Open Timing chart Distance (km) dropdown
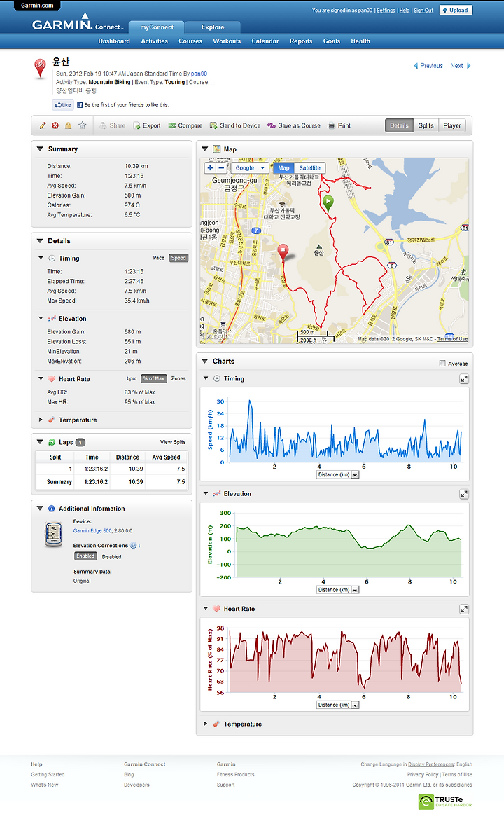The width and height of the screenshot is (504, 826). pos(338,474)
